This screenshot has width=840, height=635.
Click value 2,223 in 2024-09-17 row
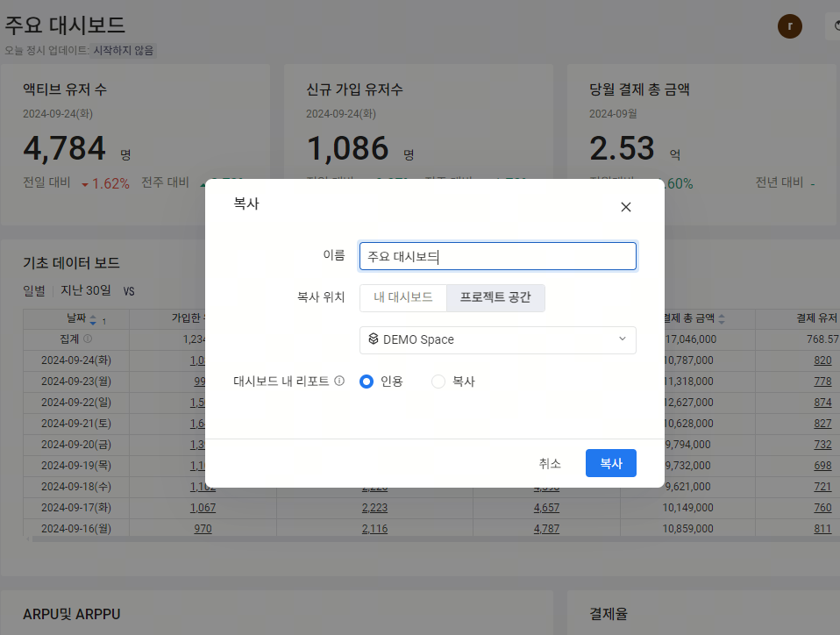(374, 508)
